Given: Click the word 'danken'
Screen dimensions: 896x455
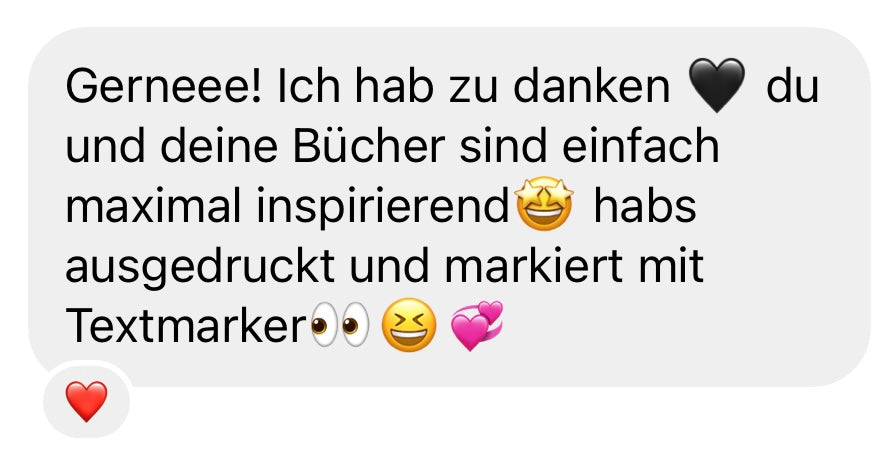Looking at the screenshot, I should click(591, 87).
